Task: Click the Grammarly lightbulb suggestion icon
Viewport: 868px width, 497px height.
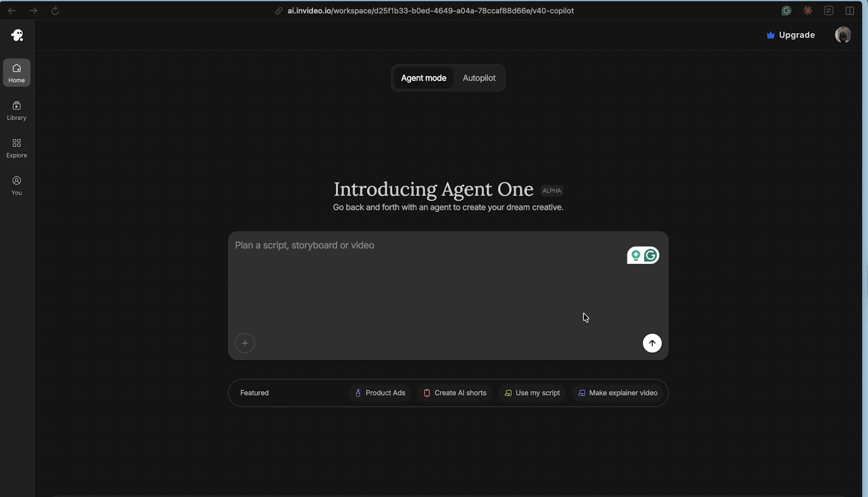Action: click(635, 255)
